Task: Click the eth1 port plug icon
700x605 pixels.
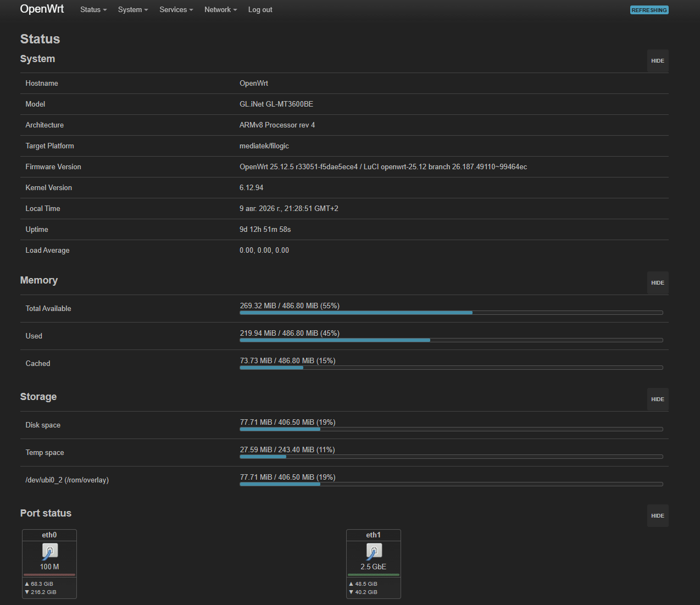Action: 374,551
